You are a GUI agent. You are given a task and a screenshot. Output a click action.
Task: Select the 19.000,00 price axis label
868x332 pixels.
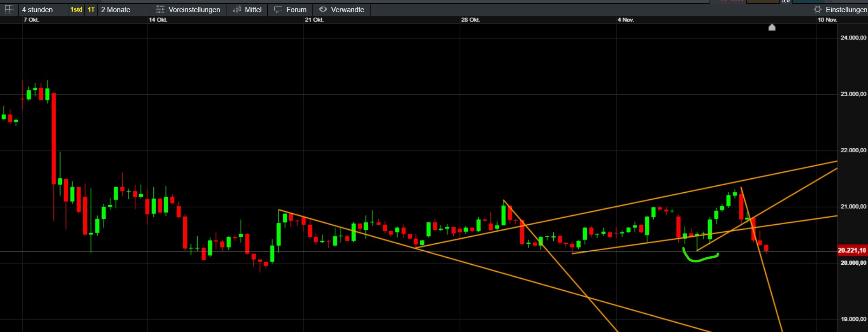tap(853, 319)
